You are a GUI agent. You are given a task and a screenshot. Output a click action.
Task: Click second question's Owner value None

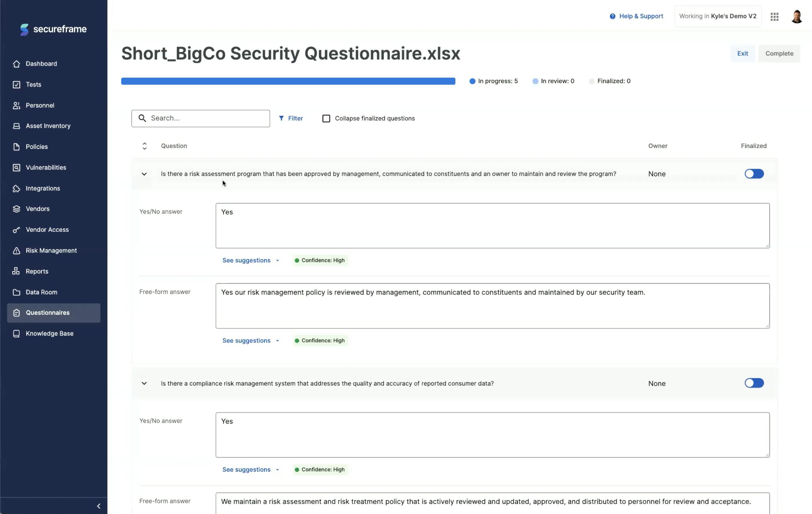(x=657, y=383)
